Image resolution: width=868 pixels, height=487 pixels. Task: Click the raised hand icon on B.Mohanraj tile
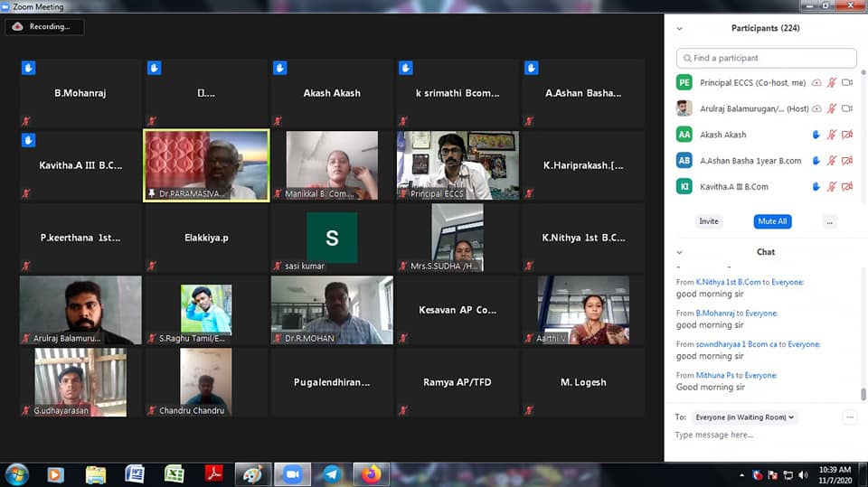point(28,68)
